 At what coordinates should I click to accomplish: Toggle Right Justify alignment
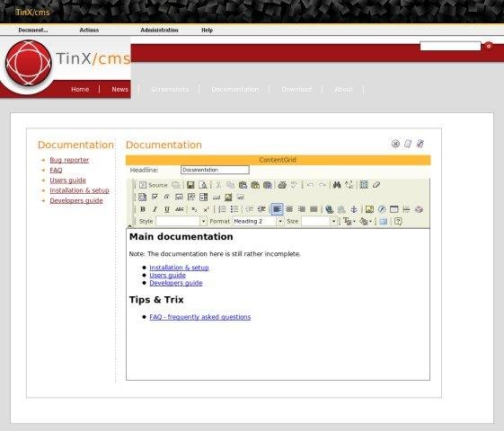click(x=302, y=209)
